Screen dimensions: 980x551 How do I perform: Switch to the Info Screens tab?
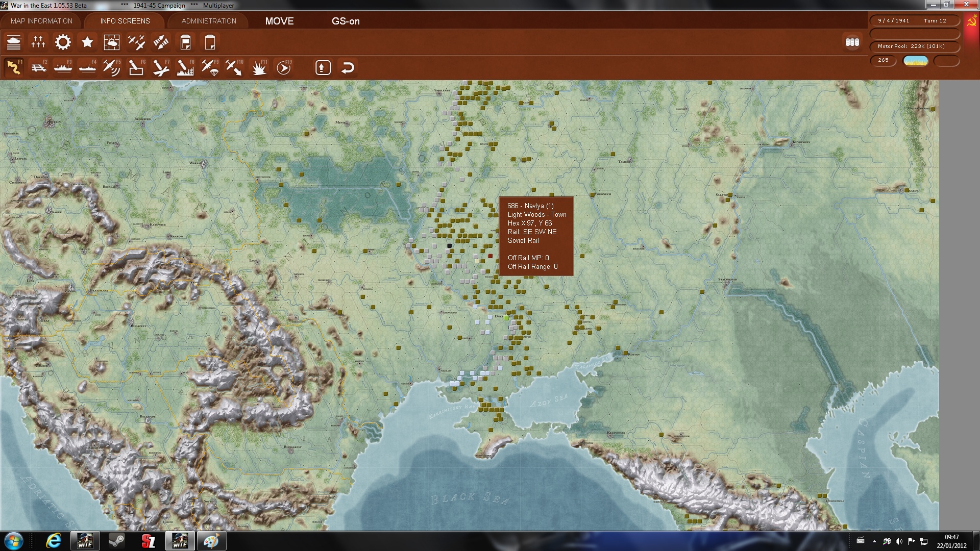click(x=125, y=21)
